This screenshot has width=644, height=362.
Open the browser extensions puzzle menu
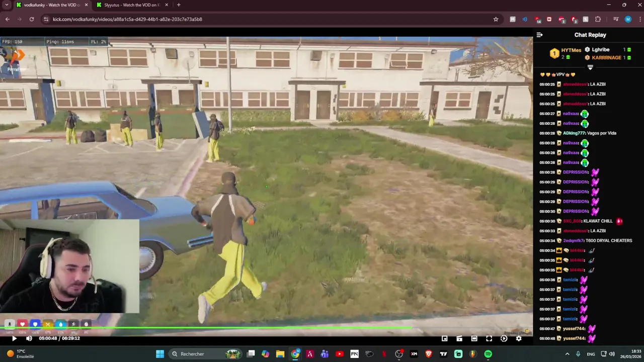(x=598, y=19)
